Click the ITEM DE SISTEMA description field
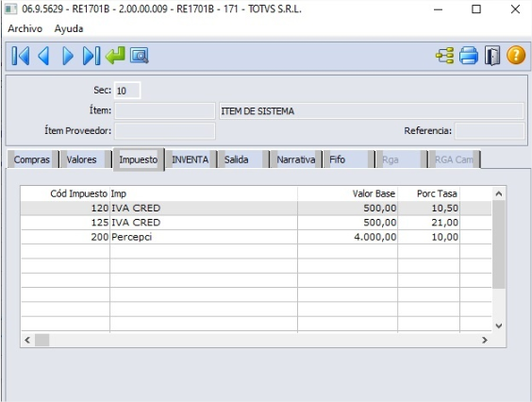 click(372, 110)
